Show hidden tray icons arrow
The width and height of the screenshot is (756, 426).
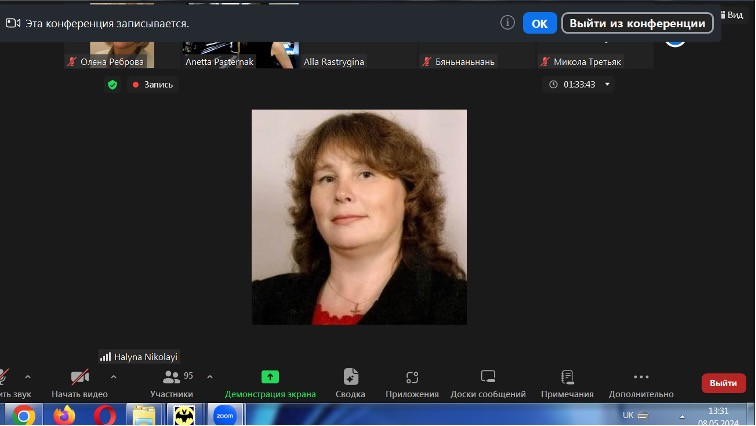tap(682, 416)
